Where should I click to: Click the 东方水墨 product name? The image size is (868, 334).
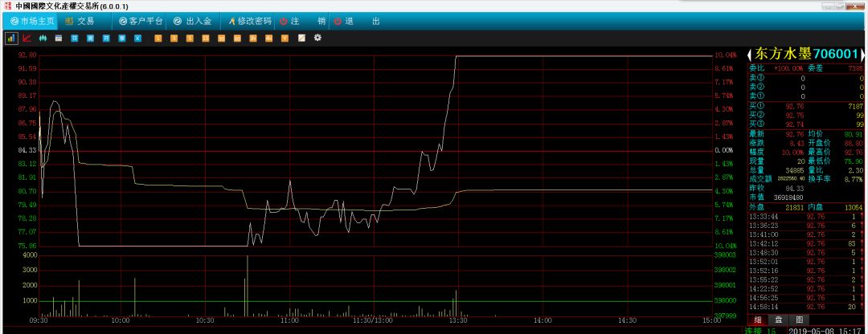coord(783,54)
